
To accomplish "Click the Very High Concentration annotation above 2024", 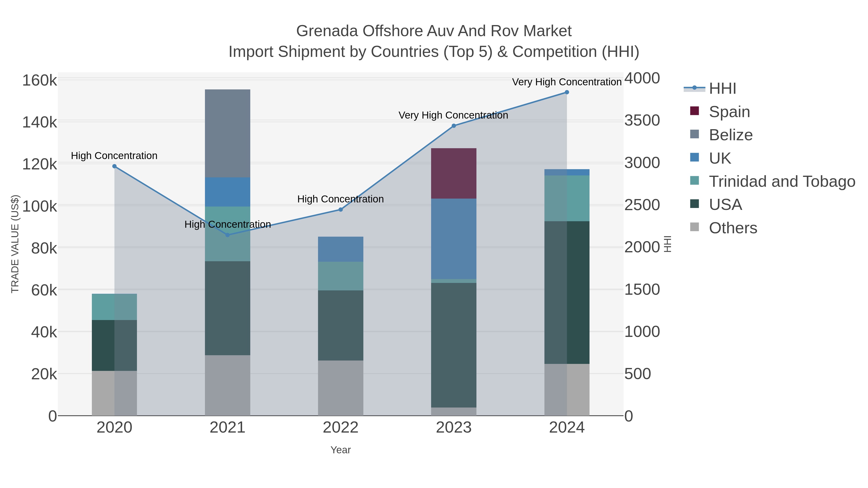I will tap(567, 82).
